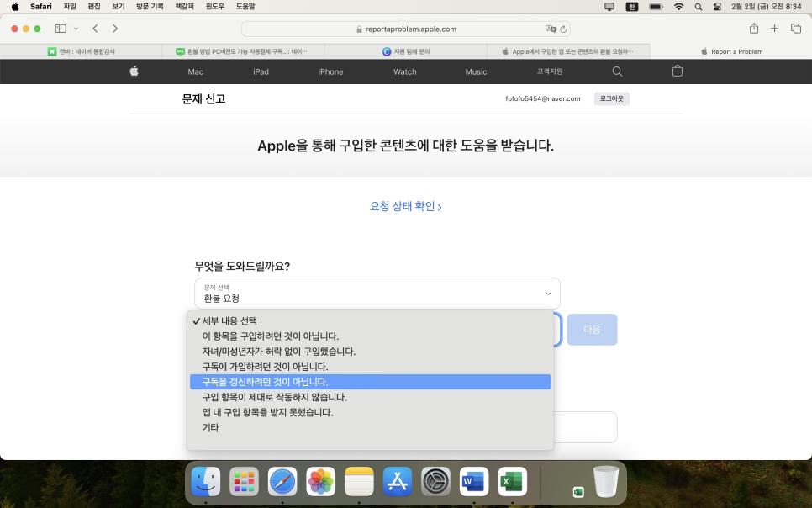Screen dimensions: 812x508
Task: Open the 편집 menu
Action: coord(94,7)
